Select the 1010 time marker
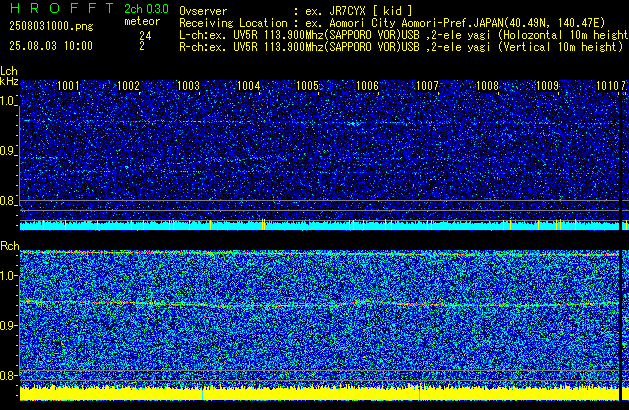629x410 pixels. (607, 86)
